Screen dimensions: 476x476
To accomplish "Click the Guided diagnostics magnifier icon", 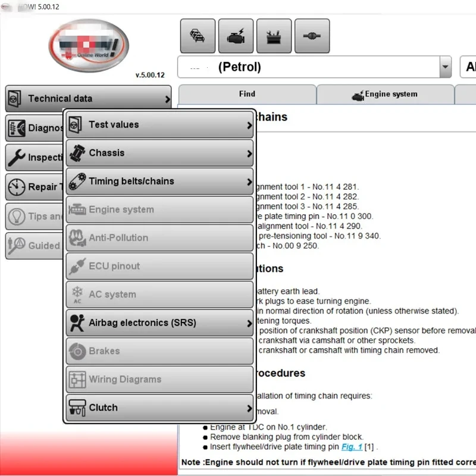I will pyautogui.click(x=17, y=246).
